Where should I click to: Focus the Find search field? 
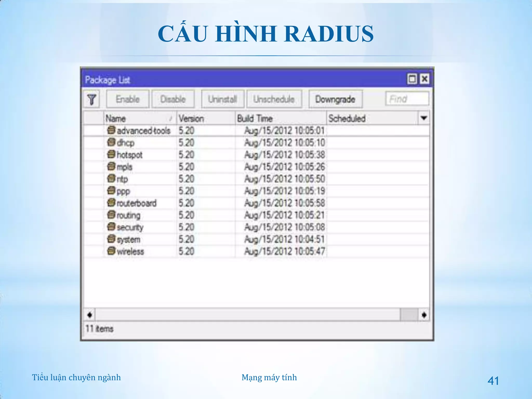pos(407,99)
